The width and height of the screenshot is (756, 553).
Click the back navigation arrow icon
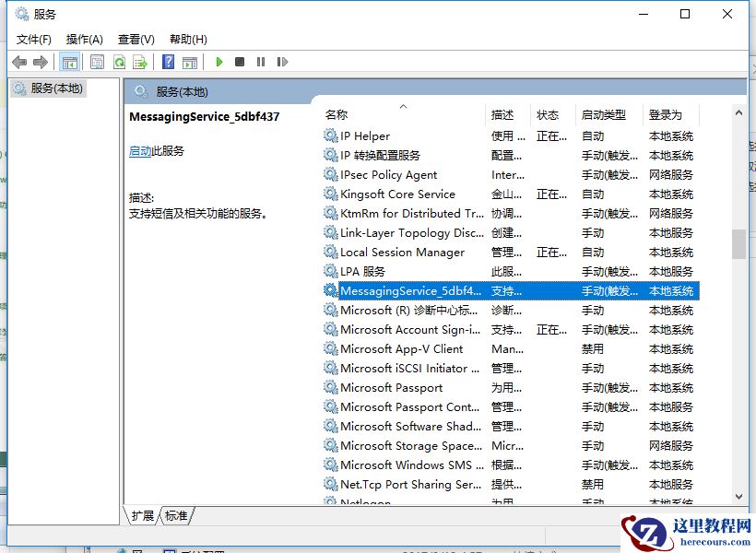coord(20,62)
